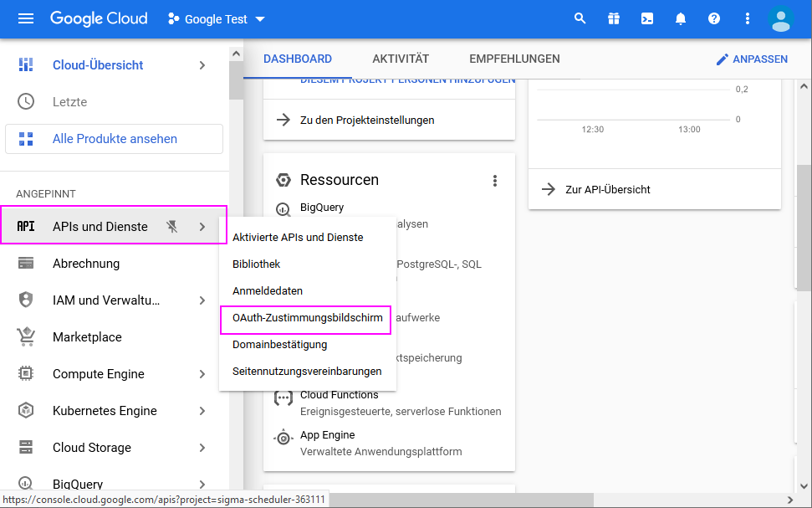The height and width of the screenshot is (508, 812).
Task: Click the Google Cloud logo
Action: (x=99, y=19)
